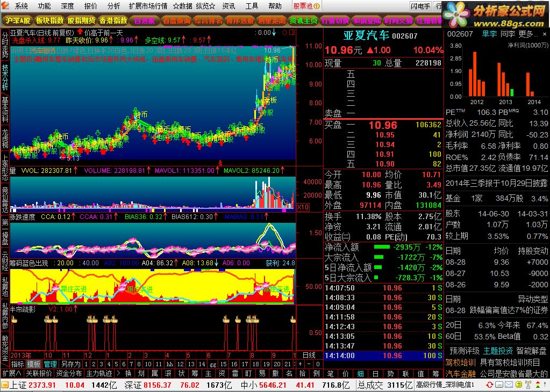Click the yellow server icon in status bar
Screen dimensions: 550x392
tap(519, 384)
